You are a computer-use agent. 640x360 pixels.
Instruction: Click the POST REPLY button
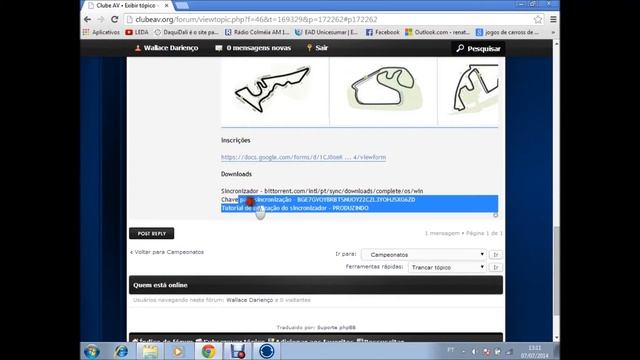pyautogui.click(x=151, y=233)
